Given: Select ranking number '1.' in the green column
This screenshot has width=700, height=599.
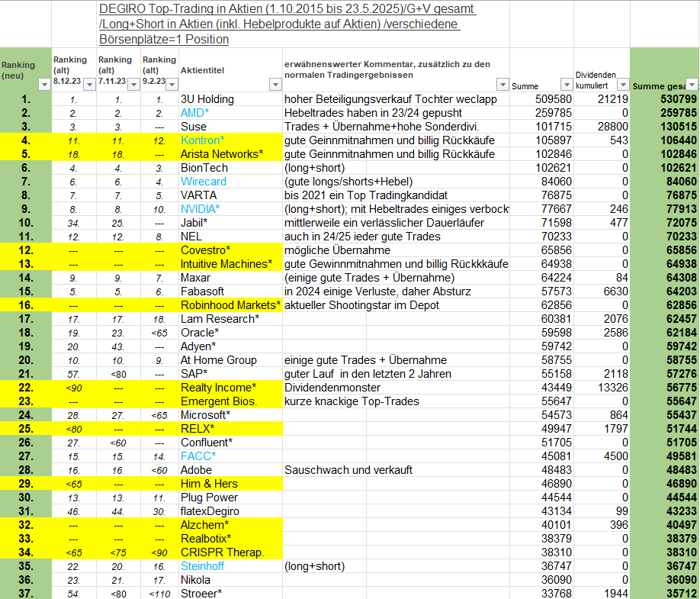Looking at the screenshot, I should tap(26, 99).
